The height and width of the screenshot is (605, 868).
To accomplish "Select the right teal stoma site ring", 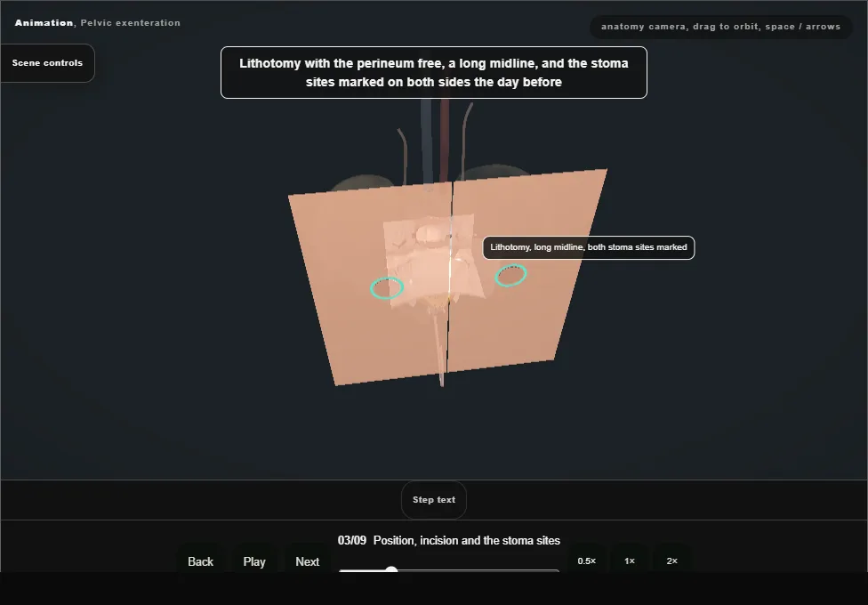I will (x=510, y=275).
